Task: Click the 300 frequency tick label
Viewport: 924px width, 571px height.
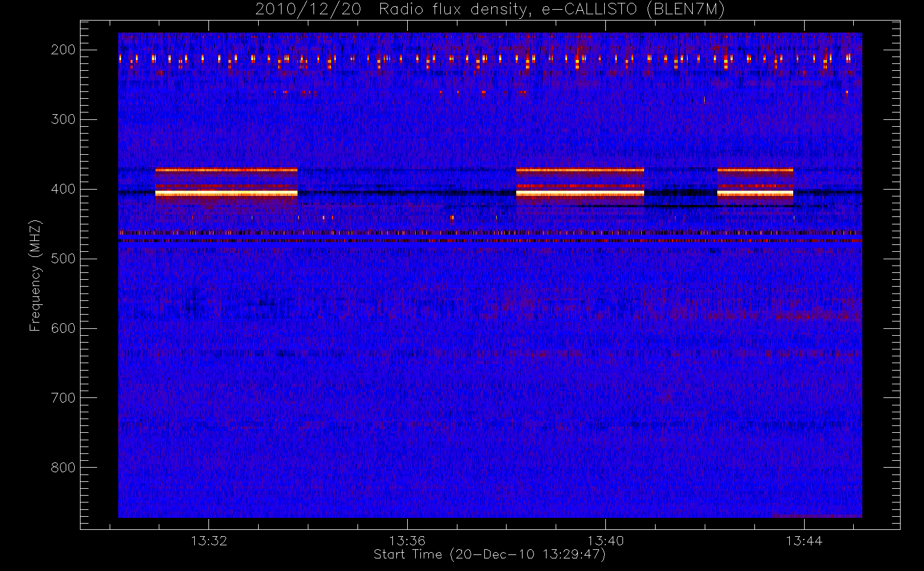Action: click(63, 119)
